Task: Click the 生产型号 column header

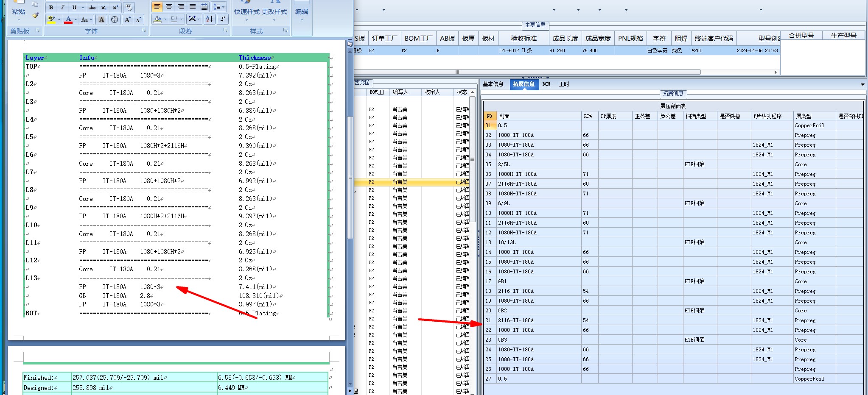Action: click(843, 36)
